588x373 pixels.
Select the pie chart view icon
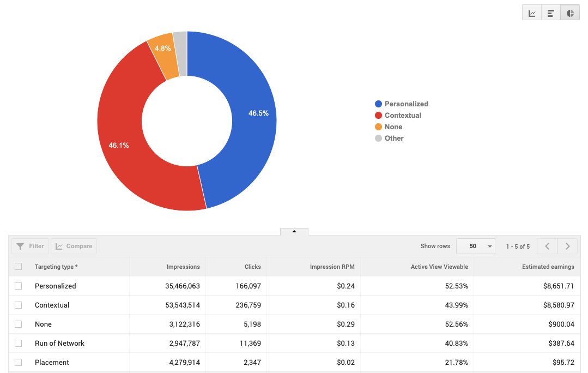point(569,12)
